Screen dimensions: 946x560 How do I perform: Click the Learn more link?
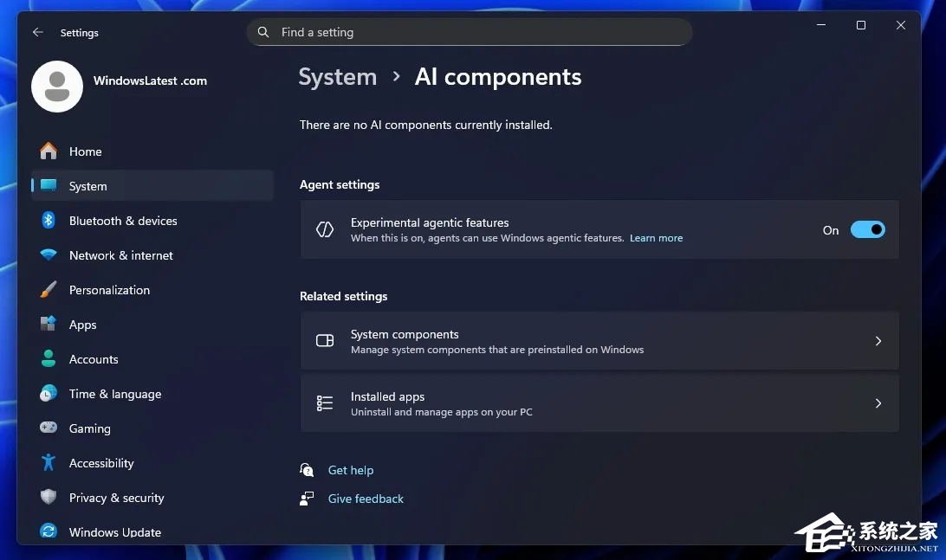(x=656, y=238)
